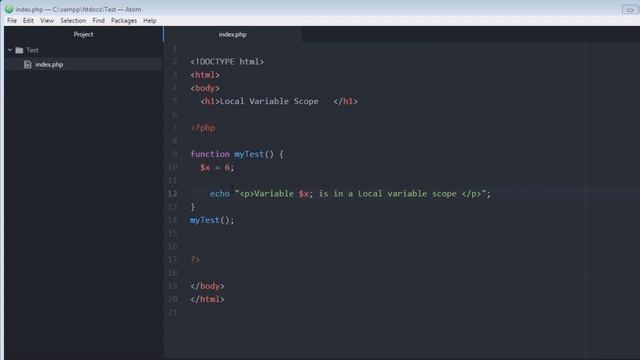The image size is (640, 360).
Task: Click the Atom app icon in title bar
Action: coord(9,9)
